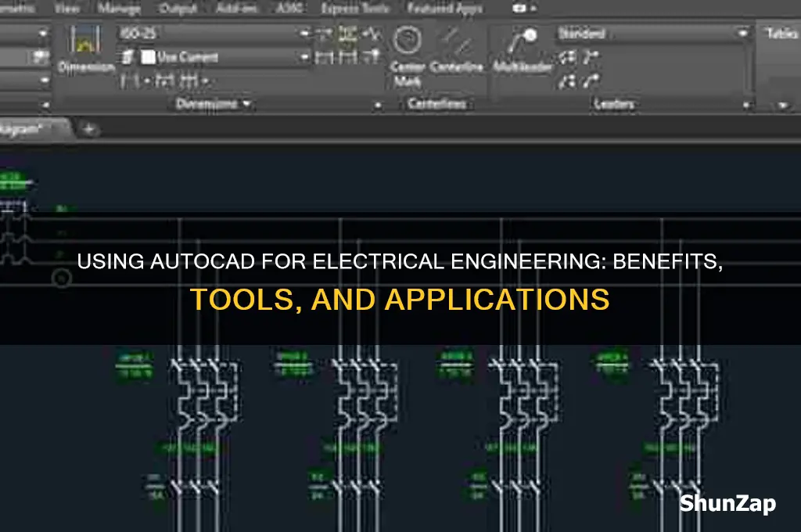
Task: Open the Leaders panel dialog launcher arrow
Action: [746, 106]
